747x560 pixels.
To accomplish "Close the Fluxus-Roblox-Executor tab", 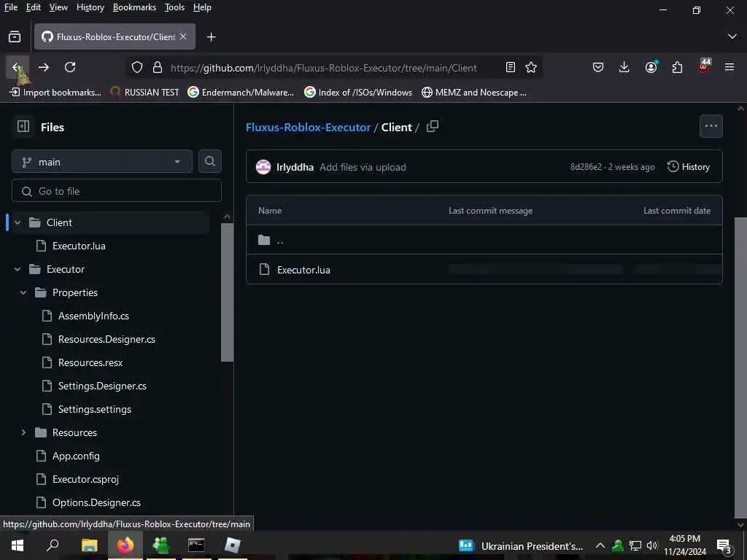I will point(183,36).
